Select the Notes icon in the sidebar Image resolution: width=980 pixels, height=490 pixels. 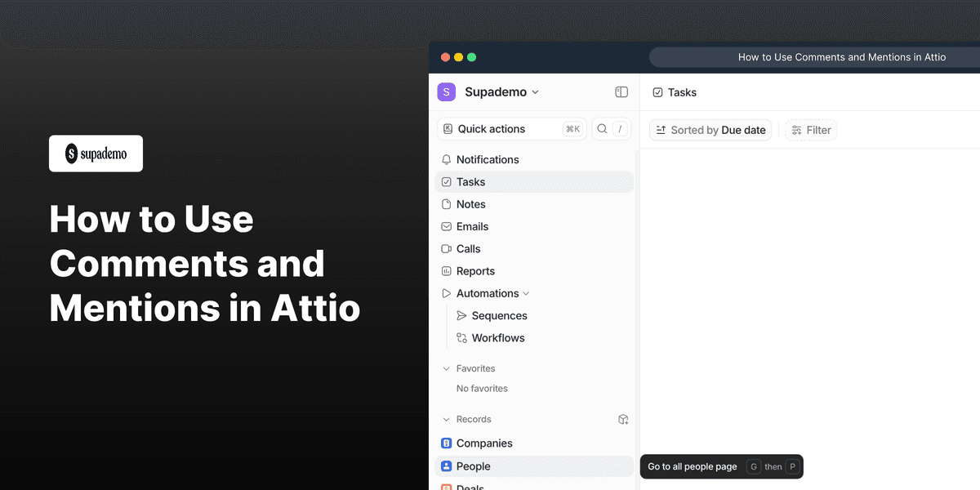click(x=446, y=203)
